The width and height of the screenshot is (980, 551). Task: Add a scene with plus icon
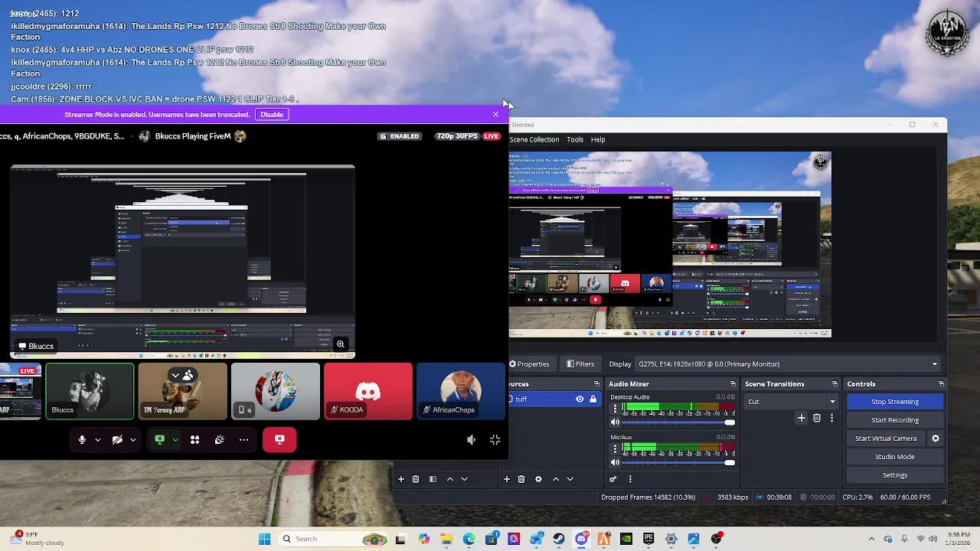[400, 479]
